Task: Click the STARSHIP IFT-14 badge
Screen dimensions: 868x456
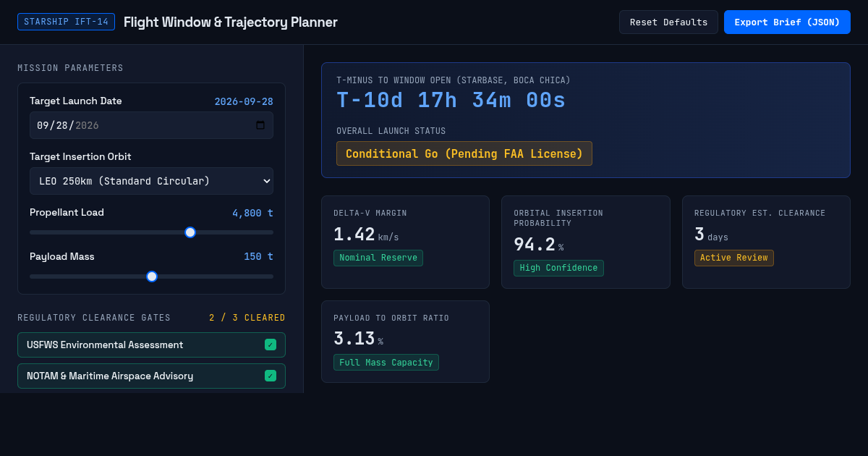Action: point(66,22)
